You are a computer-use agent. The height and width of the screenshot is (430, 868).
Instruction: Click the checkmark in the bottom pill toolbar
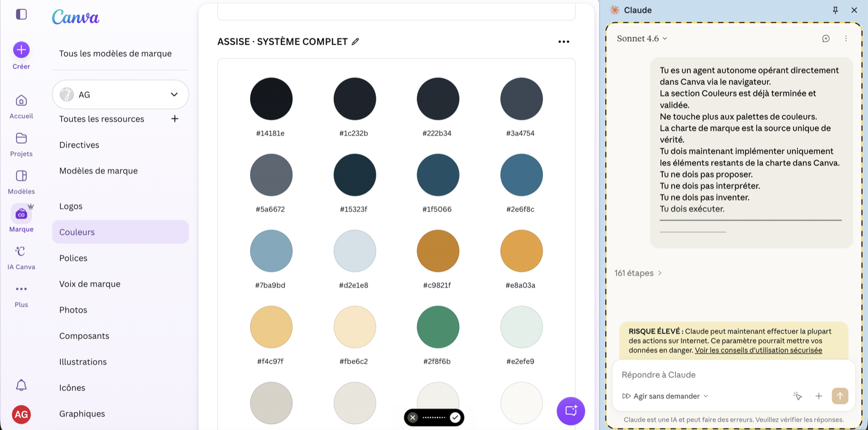point(455,418)
